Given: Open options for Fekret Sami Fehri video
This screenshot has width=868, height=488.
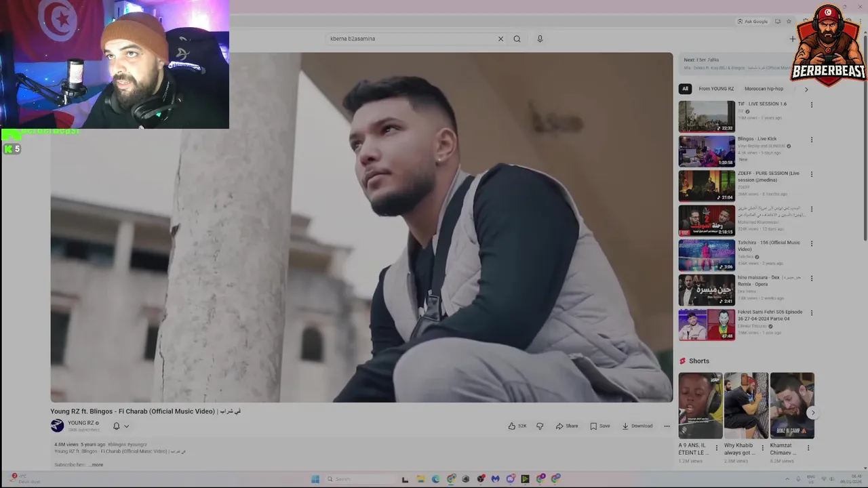Looking at the screenshot, I should [812, 312].
